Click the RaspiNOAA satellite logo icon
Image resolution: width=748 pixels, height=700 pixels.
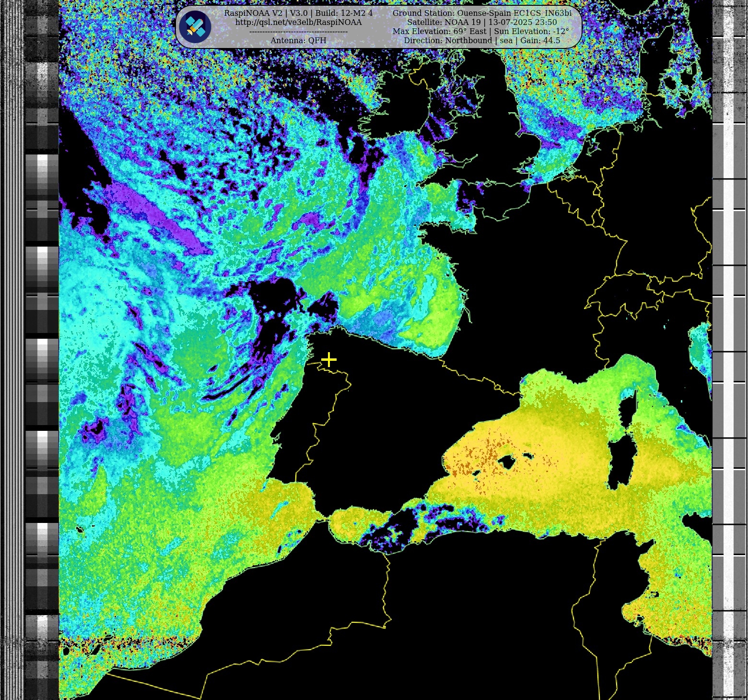[x=195, y=27]
